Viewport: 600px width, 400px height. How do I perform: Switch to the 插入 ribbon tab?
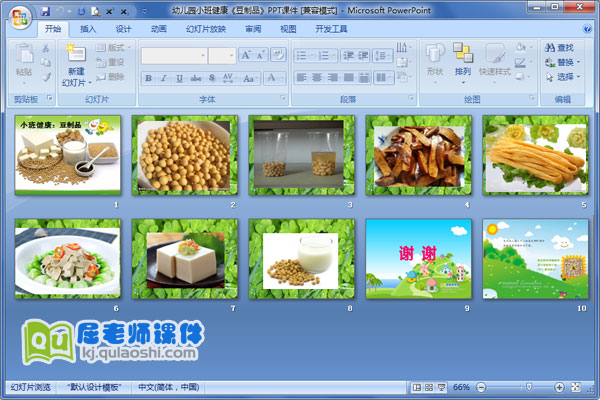point(88,29)
